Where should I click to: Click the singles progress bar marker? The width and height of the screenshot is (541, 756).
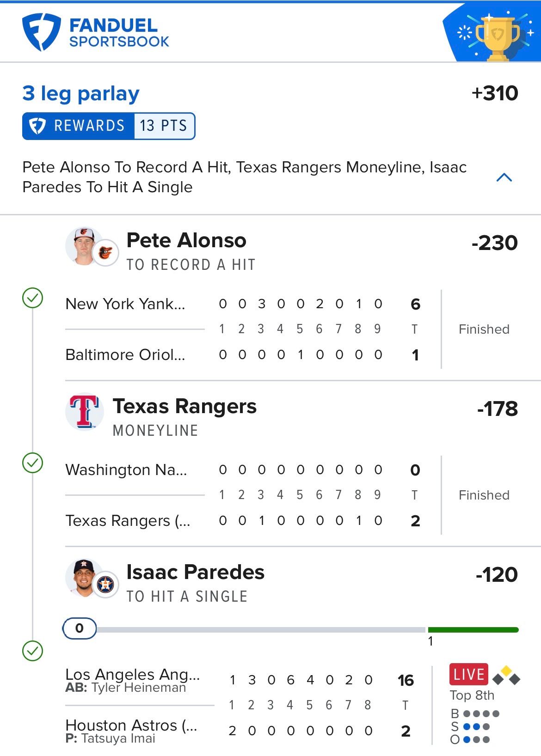point(80,628)
